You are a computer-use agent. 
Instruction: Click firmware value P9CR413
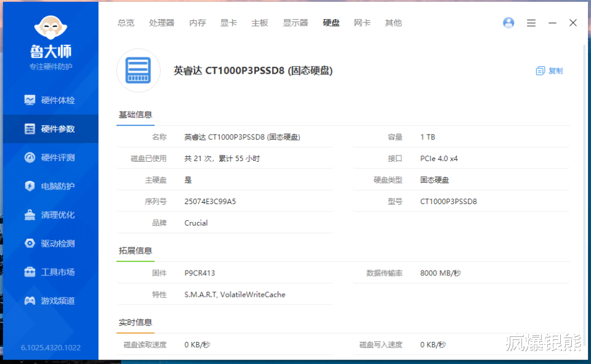[x=199, y=273]
